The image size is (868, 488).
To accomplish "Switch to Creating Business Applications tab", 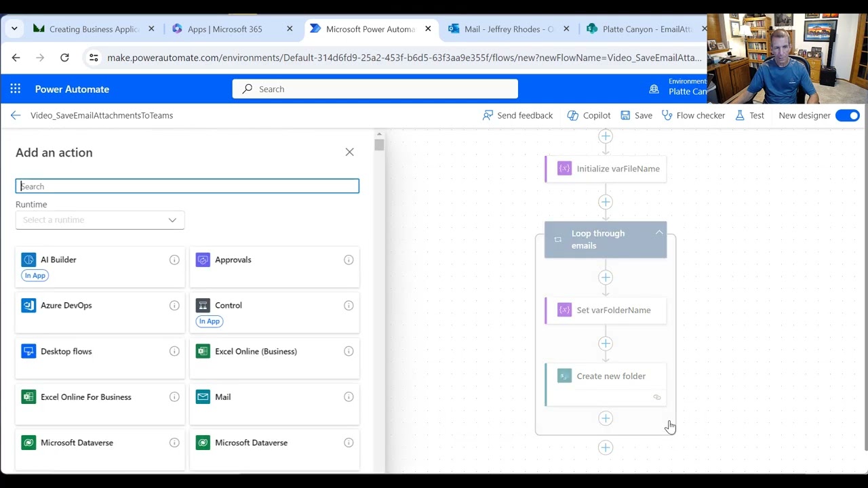I will click(94, 29).
